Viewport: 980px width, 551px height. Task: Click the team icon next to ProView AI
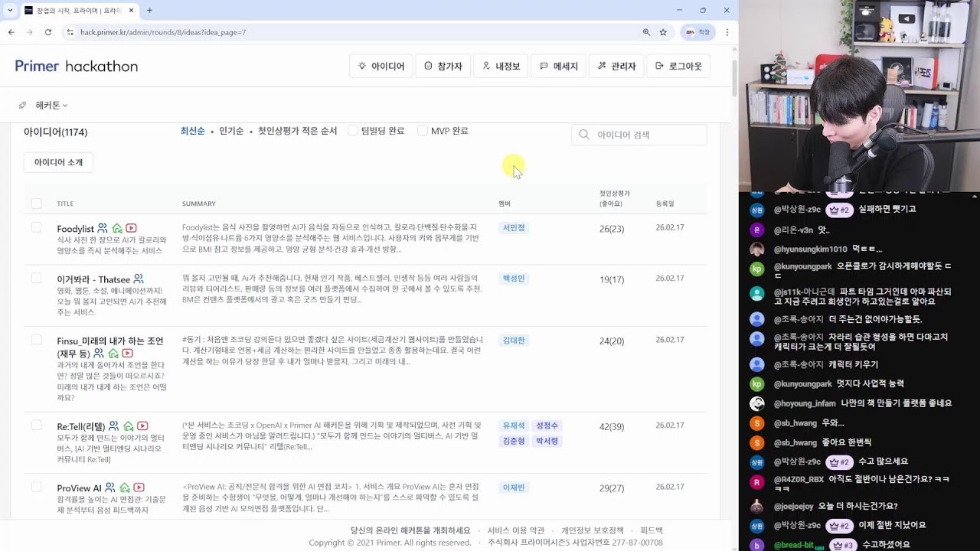pyautogui.click(x=110, y=487)
